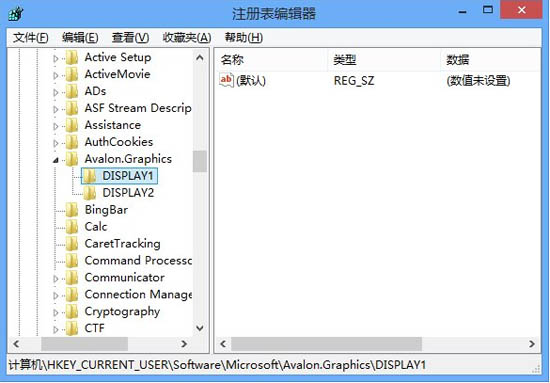Open the 帮助(H) menu
550x383 pixels.
pyautogui.click(x=243, y=37)
